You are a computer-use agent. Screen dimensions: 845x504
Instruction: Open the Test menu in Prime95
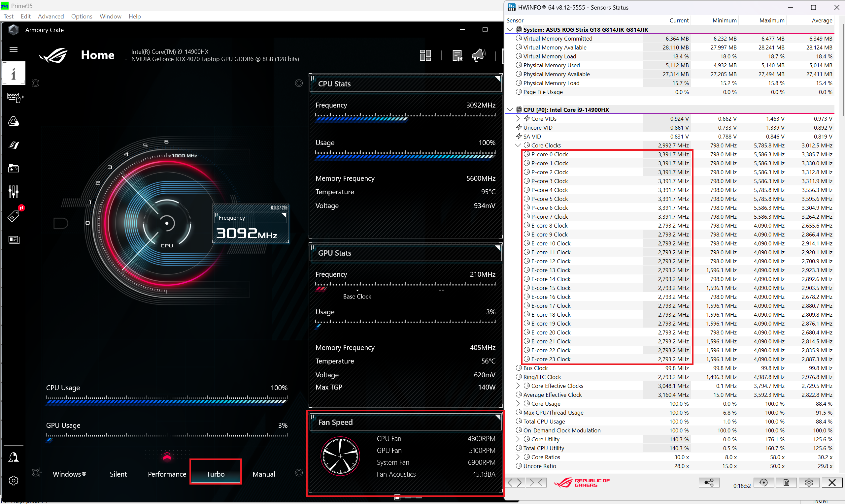tap(8, 16)
